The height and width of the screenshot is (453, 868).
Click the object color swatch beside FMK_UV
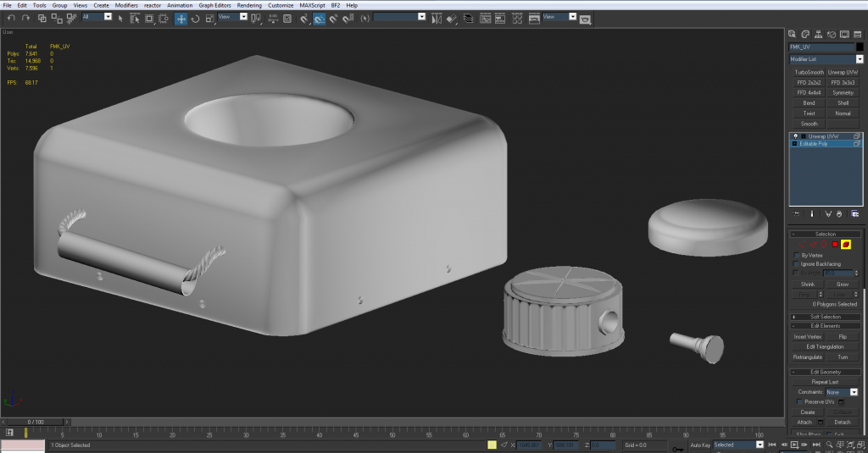coord(860,47)
